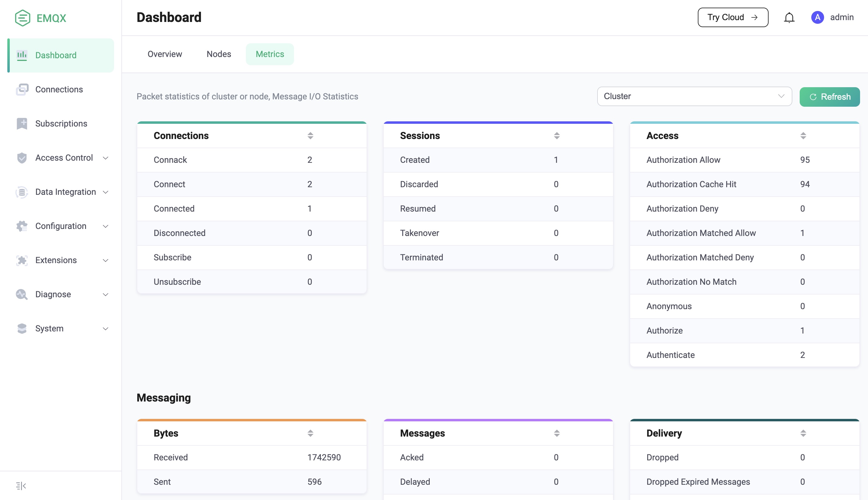Select the Dashboard sidebar item
This screenshot has width=868, height=500.
(x=60, y=55)
